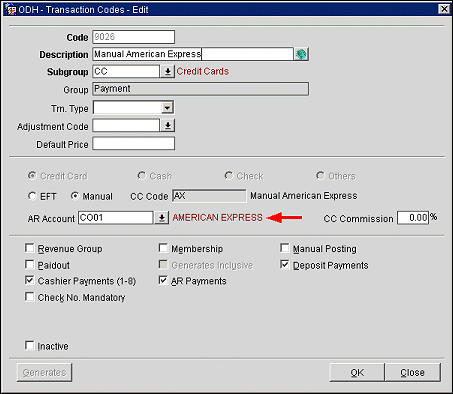Image resolution: width=453 pixels, height=394 pixels.
Task: Click into the Default Price field
Action: pyautogui.click(x=133, y=144)
